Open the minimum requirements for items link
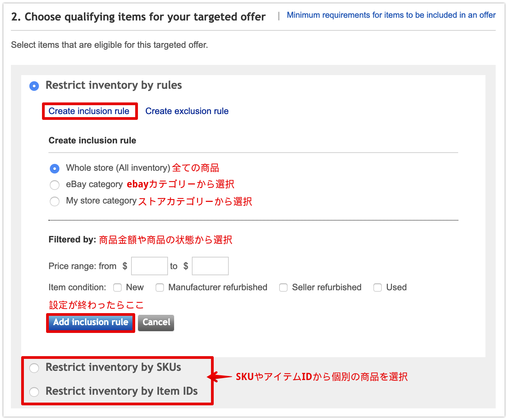Image resolution: width=508 pixels, height=420 pixels. click(391, 15)
